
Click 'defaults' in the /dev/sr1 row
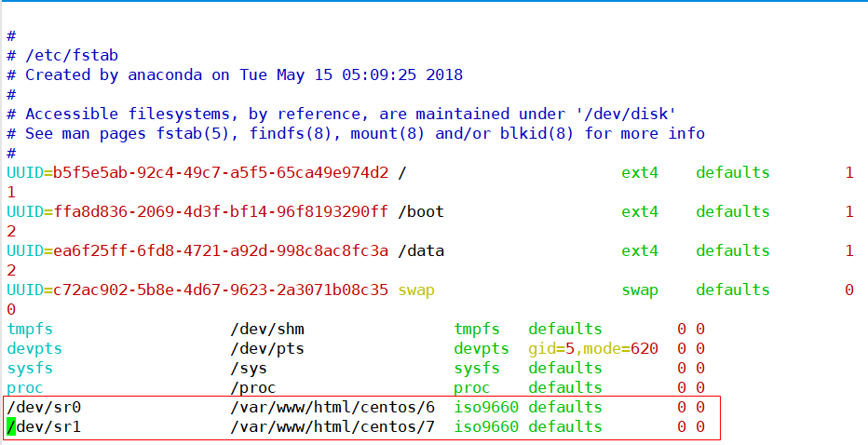click(565, 426)
